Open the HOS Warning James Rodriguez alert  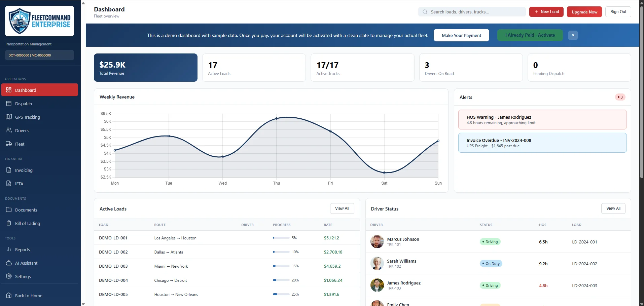tap(542, 120)
